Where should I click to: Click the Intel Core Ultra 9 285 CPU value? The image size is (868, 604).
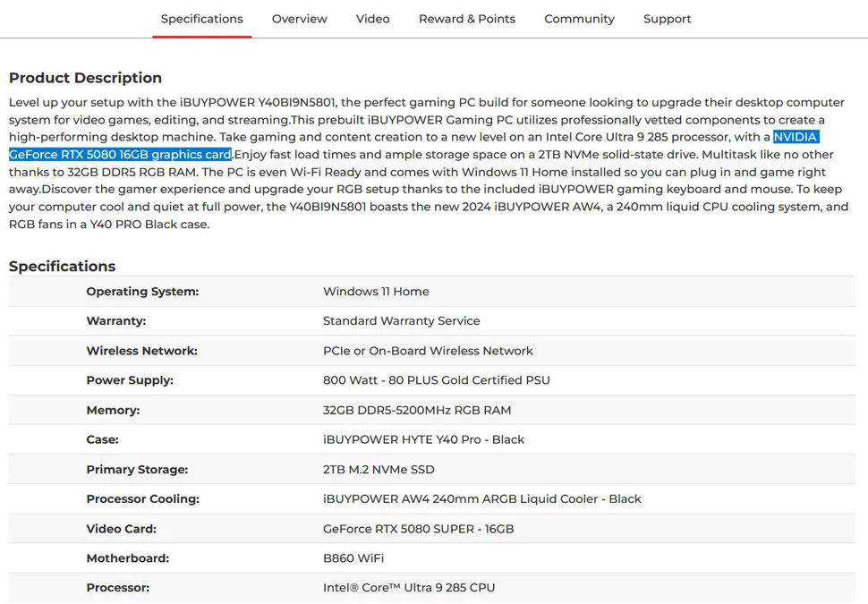(x=408, y=588)
